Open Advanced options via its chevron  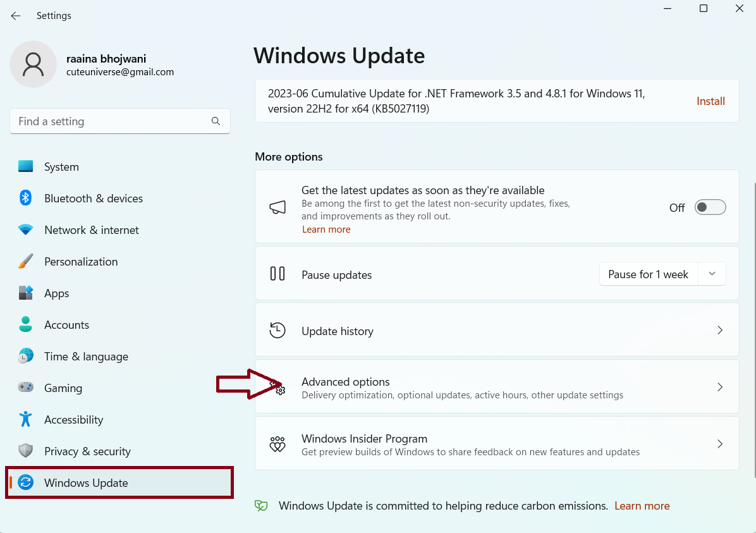720,388
